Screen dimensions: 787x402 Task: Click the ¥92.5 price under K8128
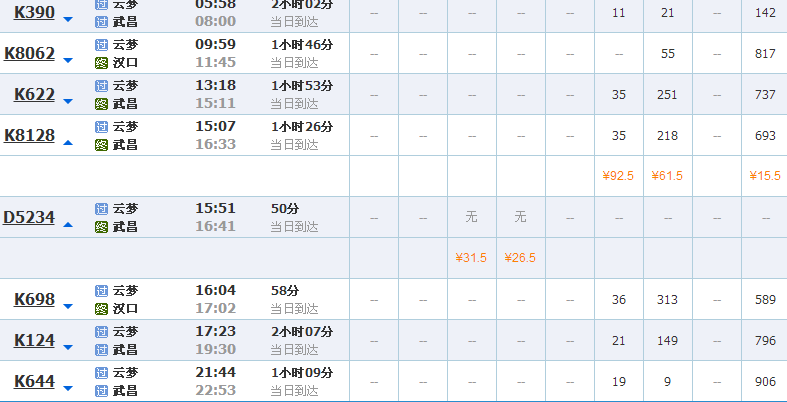click(x=618, y=176)
